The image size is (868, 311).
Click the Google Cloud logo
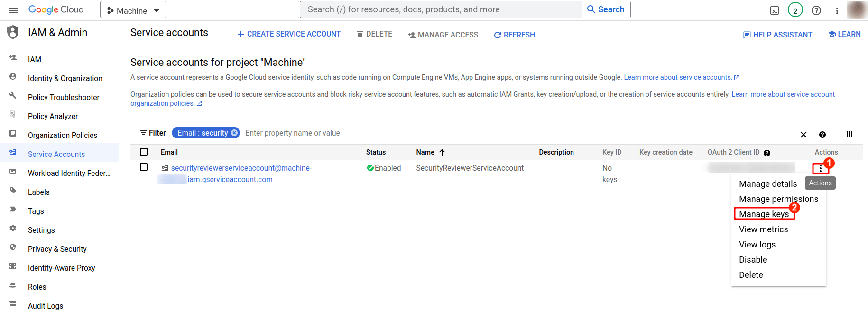click(56, 10)
